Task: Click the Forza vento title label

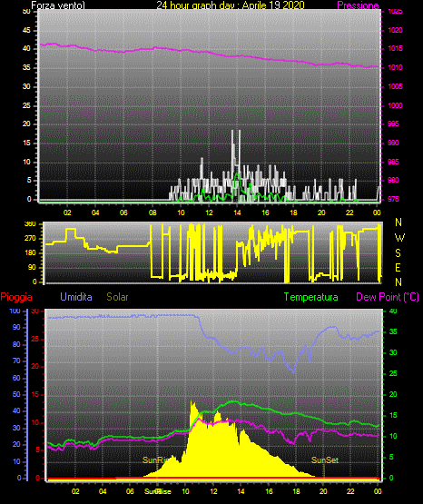Action: tap(58, 5)
